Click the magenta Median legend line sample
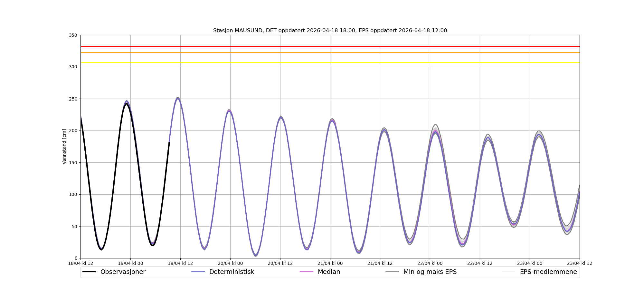This screenshot has height=290, width=644. 306,272
